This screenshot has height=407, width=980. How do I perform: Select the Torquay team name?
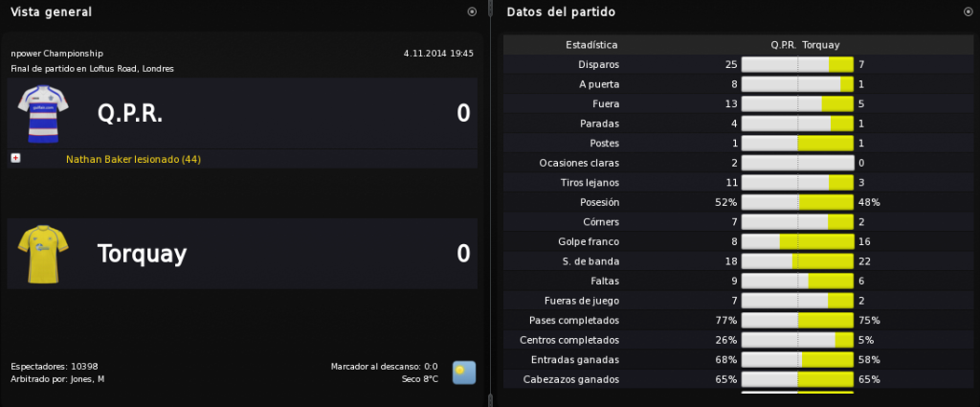[x=142, y=255]
